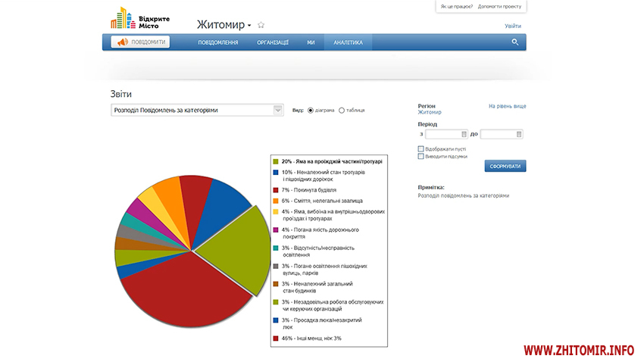
Task: Expand the report type dropdown
Action: (x=277, y=111)
